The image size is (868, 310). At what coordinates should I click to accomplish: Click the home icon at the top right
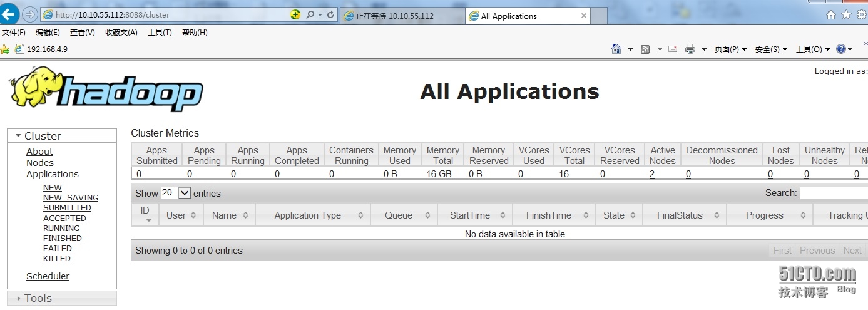coord(831,14)
